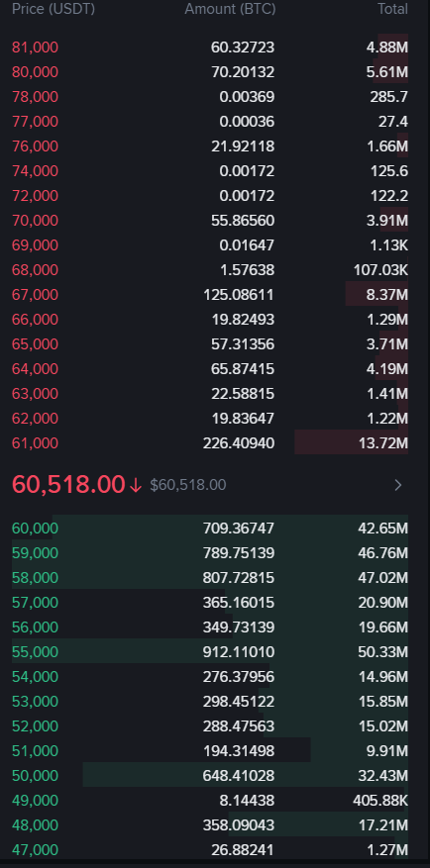Click the 912.11010 BTC bid amount
The width and height of the screenshot is (430, 868).
click(x=239, y=652)
